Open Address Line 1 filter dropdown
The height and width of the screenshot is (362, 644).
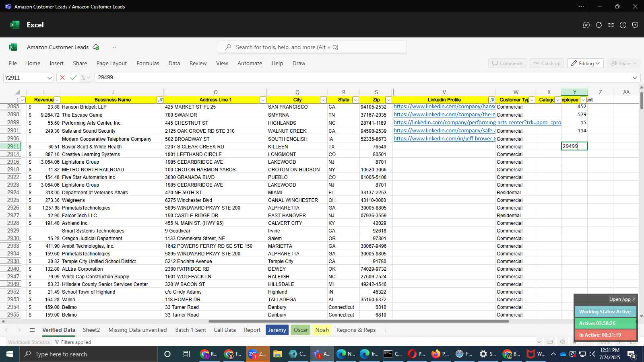point(263,100)
